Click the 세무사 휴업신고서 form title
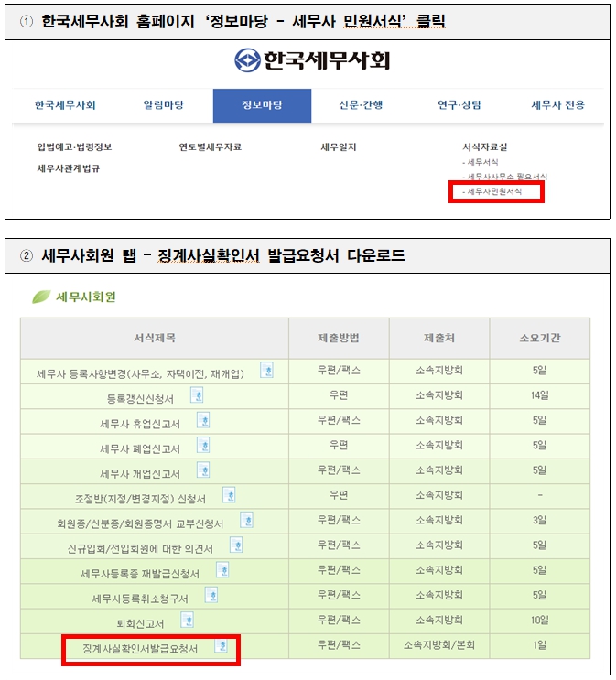616x680 pixels. coord(140,424)
